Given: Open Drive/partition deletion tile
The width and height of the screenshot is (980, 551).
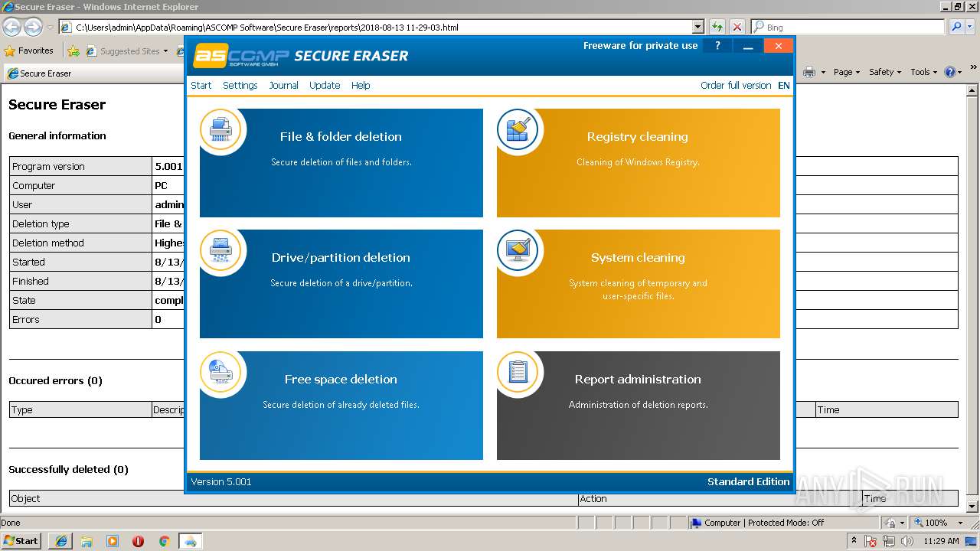Looking at the screenshot, I should pyautogui.click(x=341, y=284).
